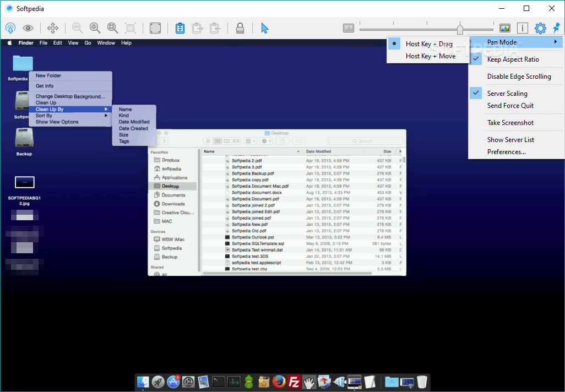This screenshot has height=392, width=565.
Task: Click the Backup drive desktop icon
Action: 24,138
